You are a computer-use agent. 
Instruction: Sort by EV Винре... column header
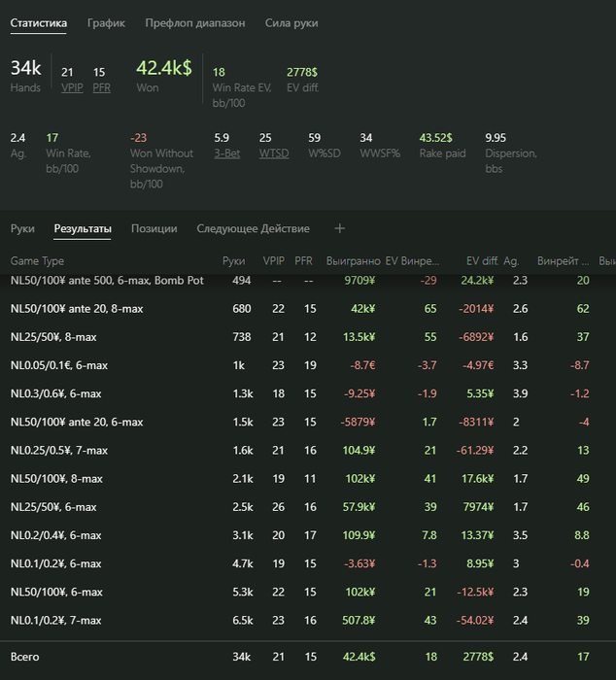[412, 261]
